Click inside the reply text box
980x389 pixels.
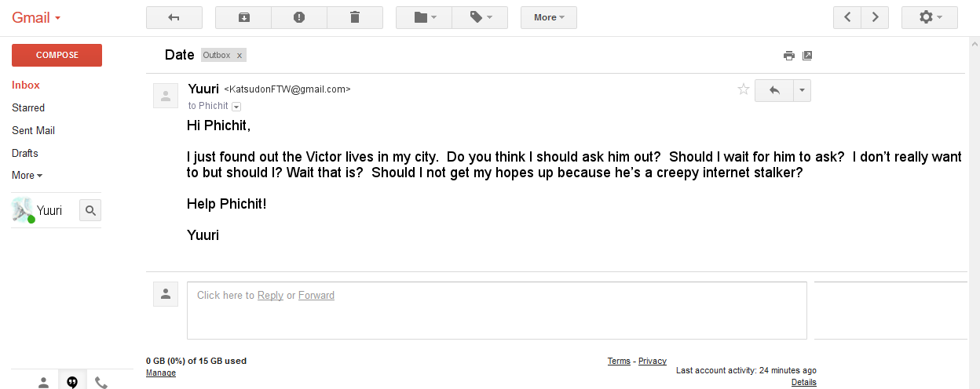tap(497, 311)
